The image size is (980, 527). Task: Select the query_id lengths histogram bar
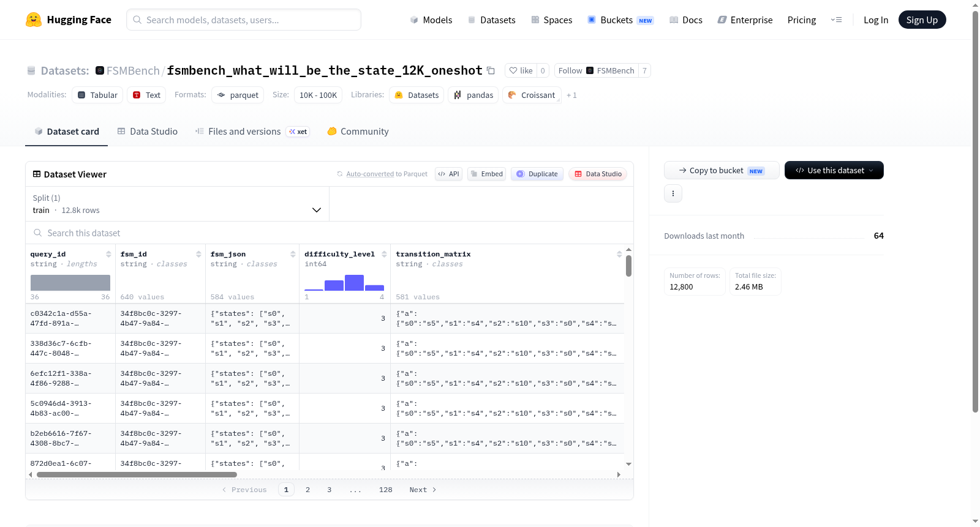70,283
